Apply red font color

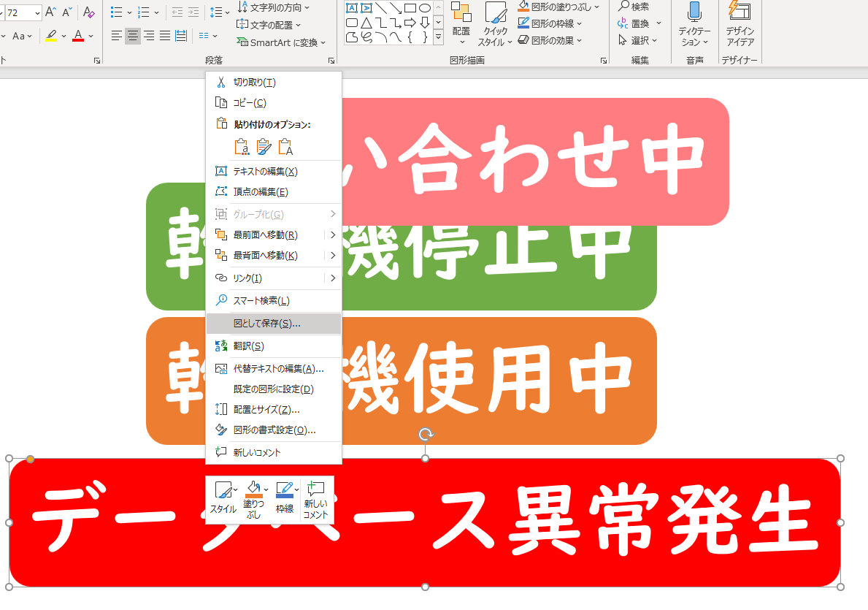tap(78, 36)
